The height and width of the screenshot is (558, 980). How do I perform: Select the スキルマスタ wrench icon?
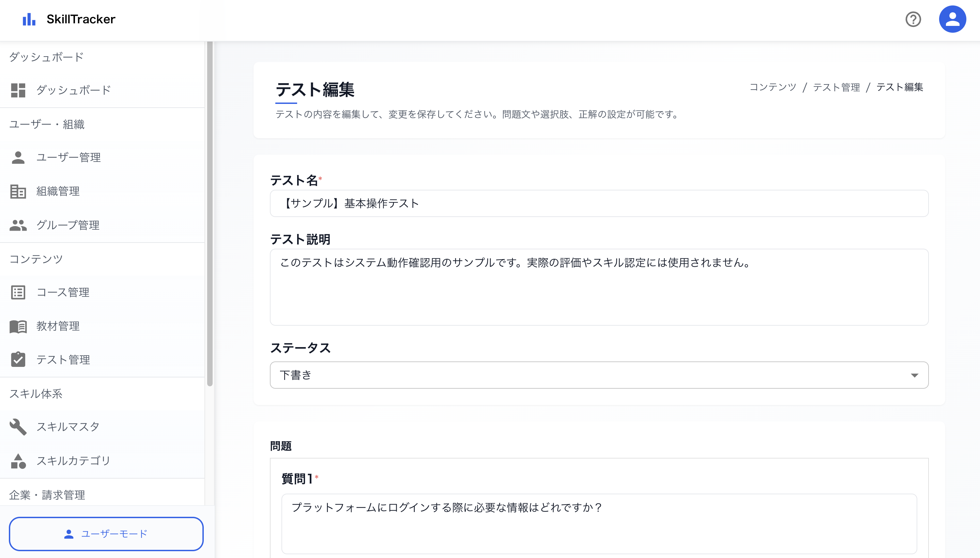coord(18,427)
